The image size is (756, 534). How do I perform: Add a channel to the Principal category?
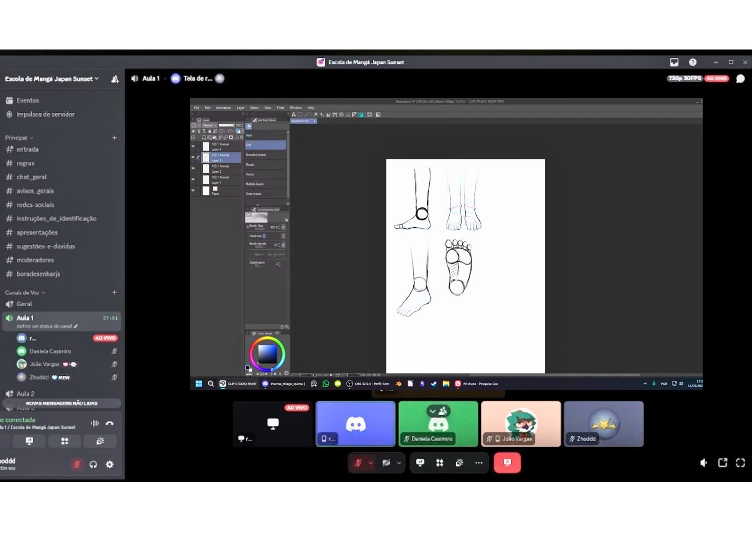point(114,138)
